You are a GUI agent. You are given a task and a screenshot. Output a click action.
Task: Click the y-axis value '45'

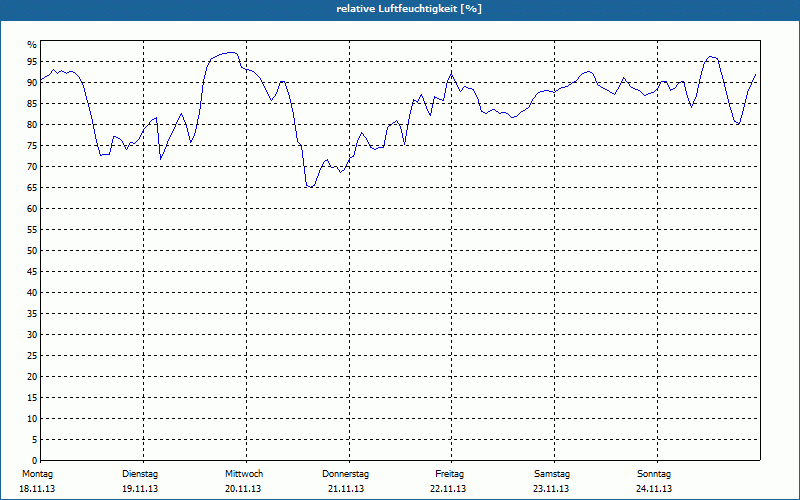click(32, 272)
